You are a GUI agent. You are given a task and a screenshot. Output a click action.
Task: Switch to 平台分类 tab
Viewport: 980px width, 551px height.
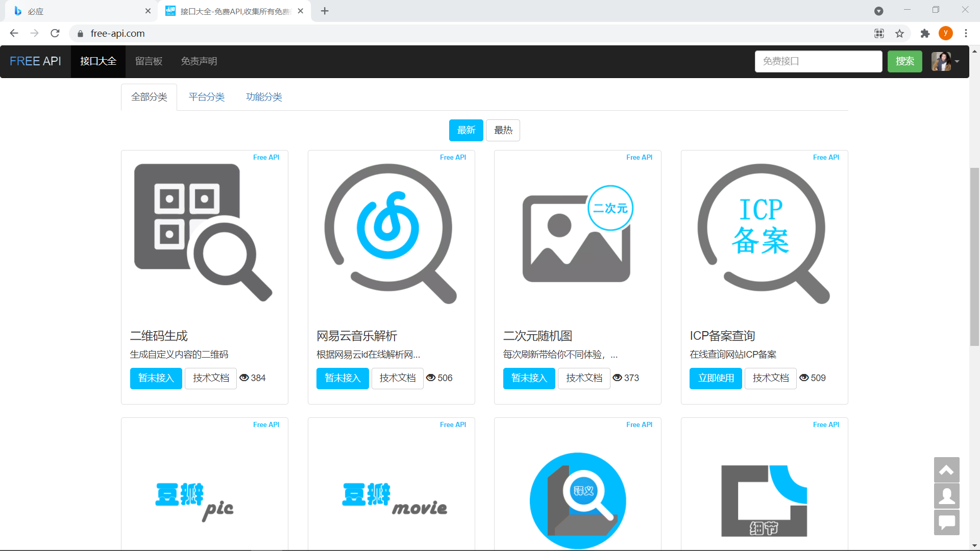pyautogui.click(x=206, y=97)
